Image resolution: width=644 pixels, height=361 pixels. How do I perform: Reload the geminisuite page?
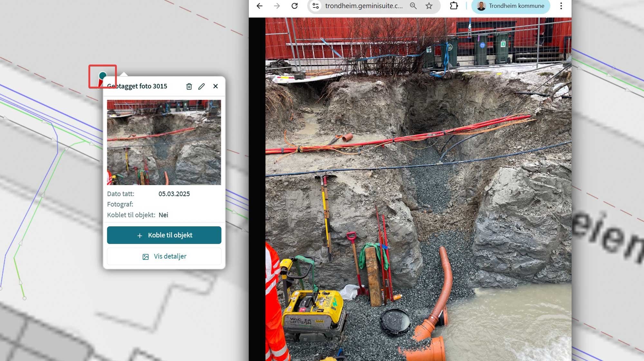click(x=295, y=6)
